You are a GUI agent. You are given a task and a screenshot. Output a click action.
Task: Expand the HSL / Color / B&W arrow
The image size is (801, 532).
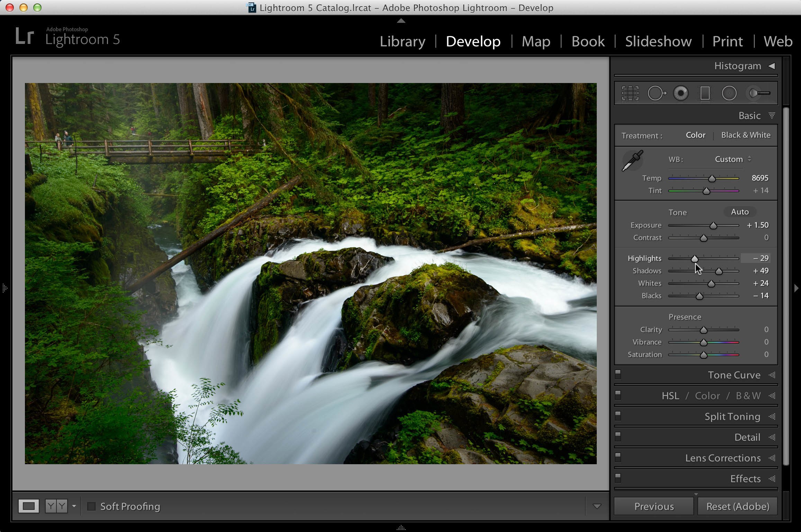772,396
